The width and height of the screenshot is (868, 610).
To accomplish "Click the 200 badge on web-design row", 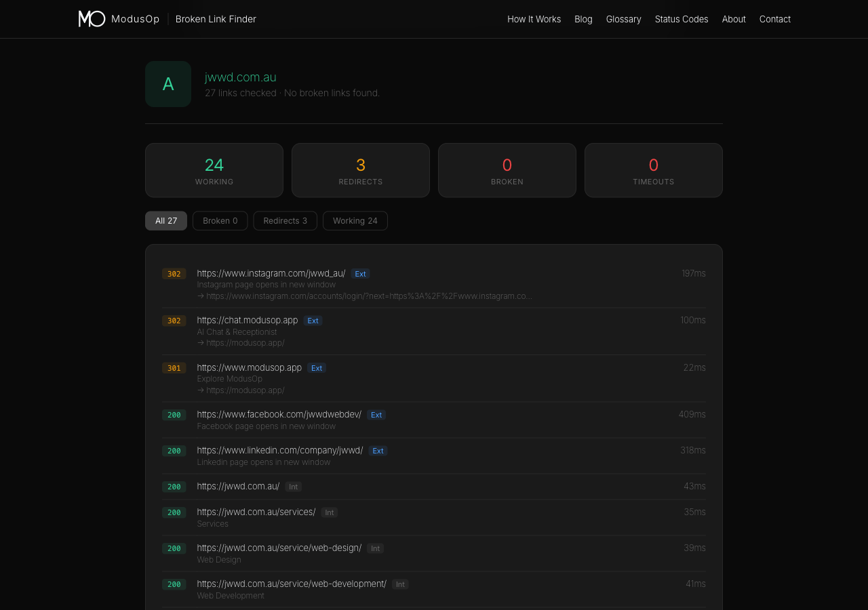I will point(174,548).
